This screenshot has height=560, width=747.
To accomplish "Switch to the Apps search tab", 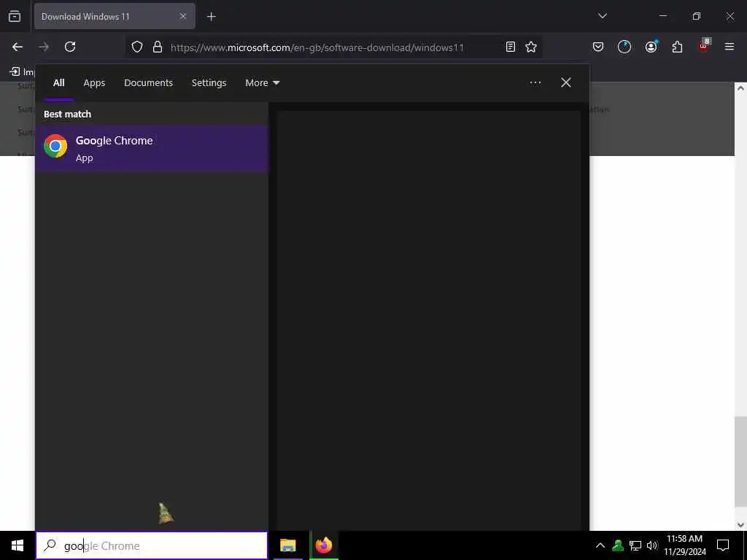I will pos(94,83).
